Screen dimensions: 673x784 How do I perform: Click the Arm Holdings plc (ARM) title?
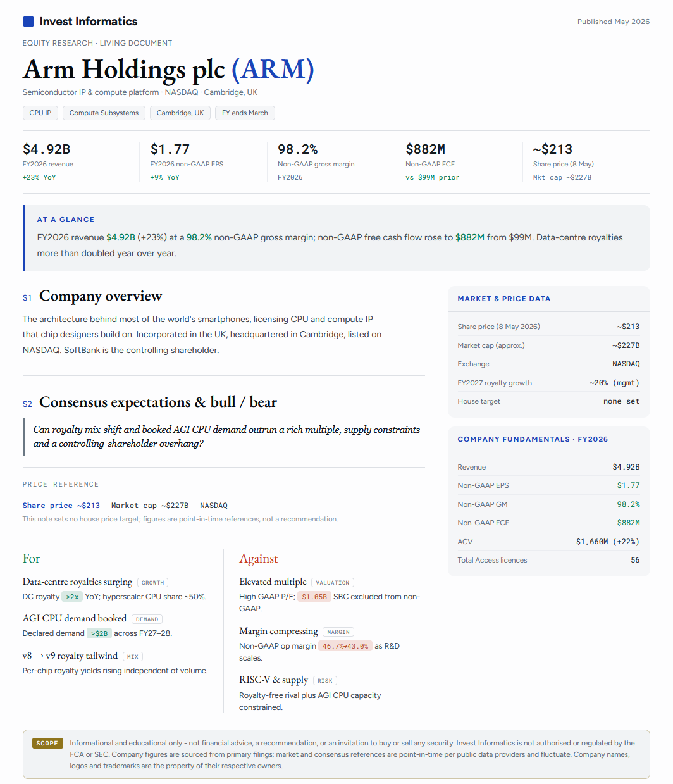coord(168,69)
